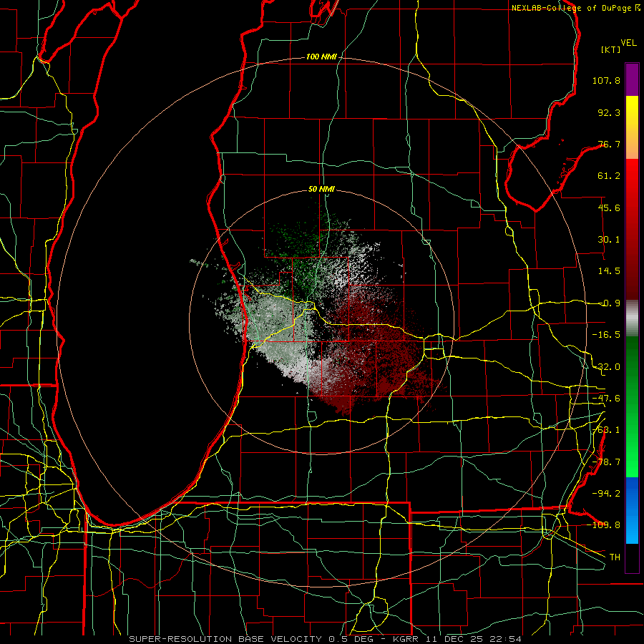Click the -47.6 velocity scale value
Image resolution: width=644 pixels, height=644 pixels.
click(x=606, y=399)
